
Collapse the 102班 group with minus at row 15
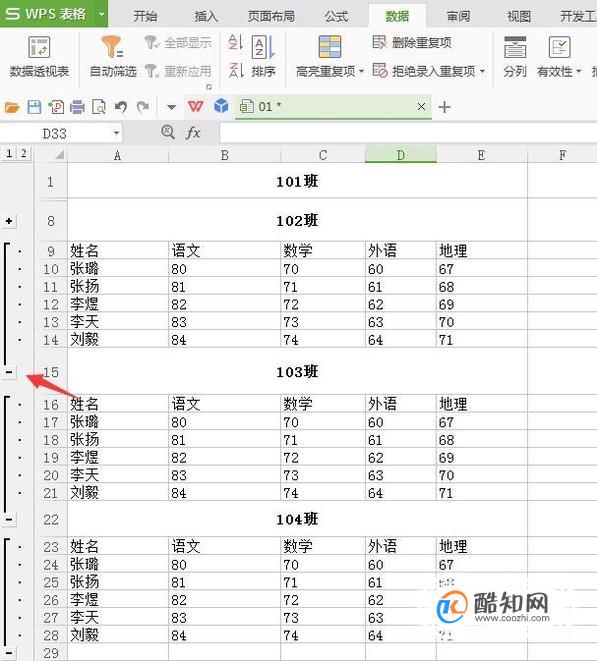[x=9, y=372]
